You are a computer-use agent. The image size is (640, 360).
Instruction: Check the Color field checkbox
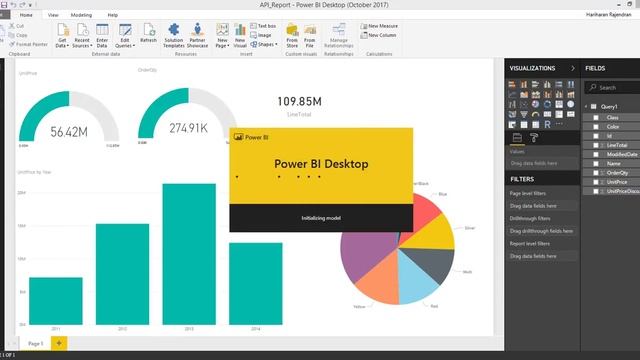coord(596,127)
